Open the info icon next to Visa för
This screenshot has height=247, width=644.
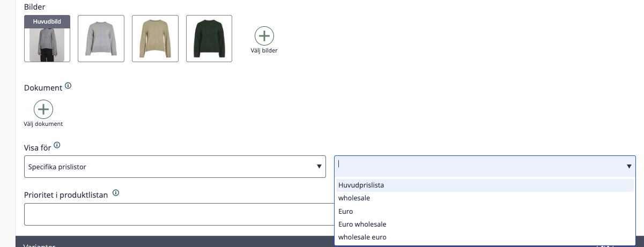coord(57,145)
